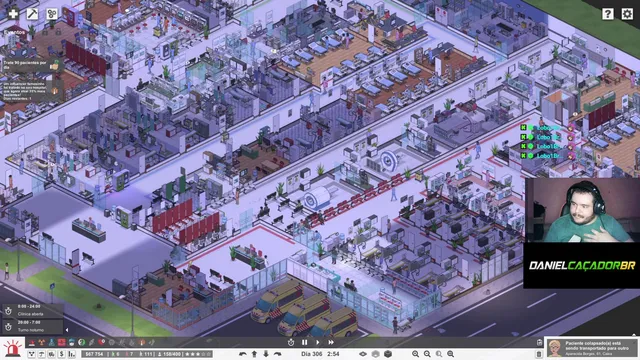
Task: Open the question mark help button
Action: tap(608, 14)
